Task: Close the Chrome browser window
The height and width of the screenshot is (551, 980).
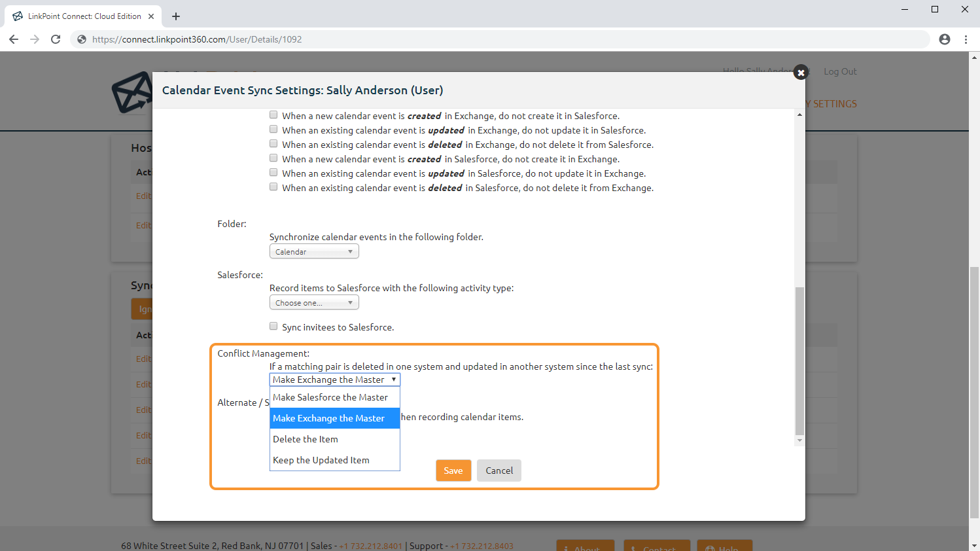Action: pos(965,9)
